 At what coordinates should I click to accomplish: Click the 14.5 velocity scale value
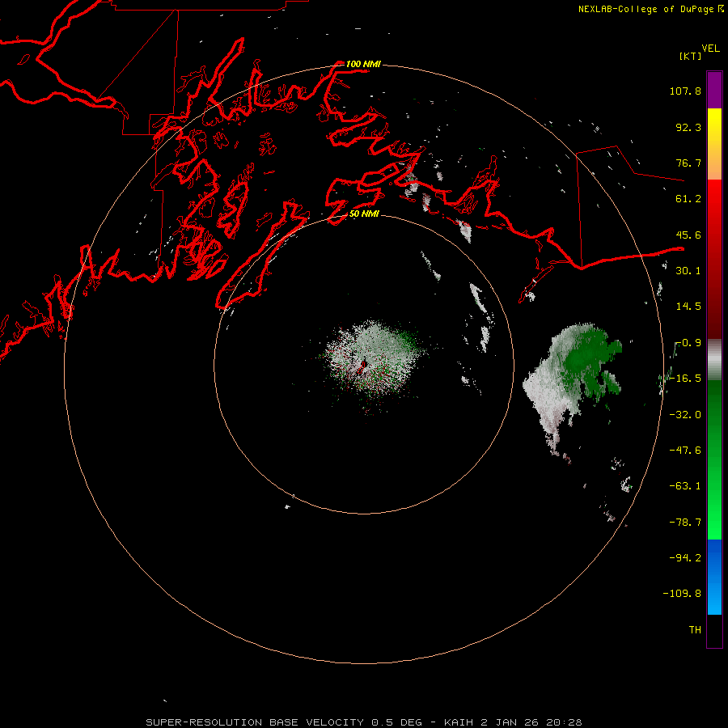click(688, 307)
